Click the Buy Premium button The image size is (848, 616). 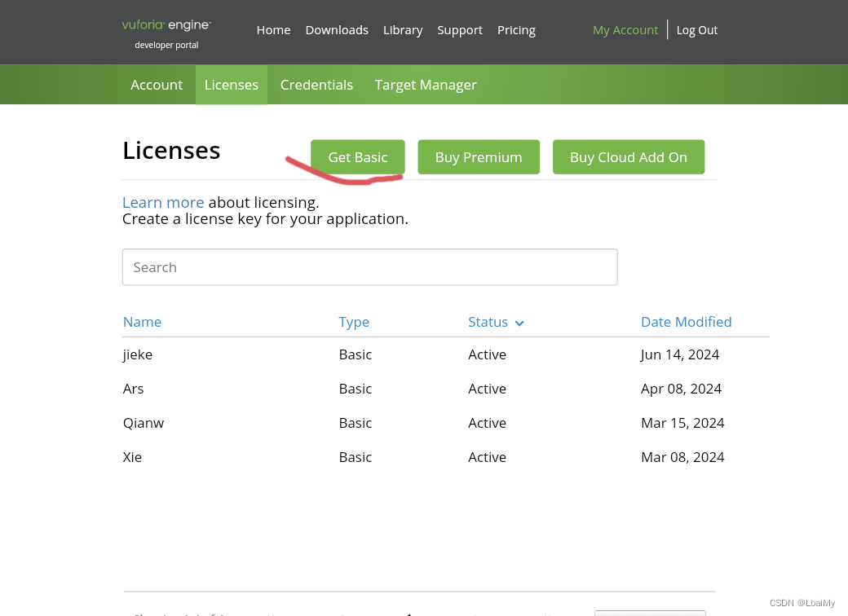point(479,157)
